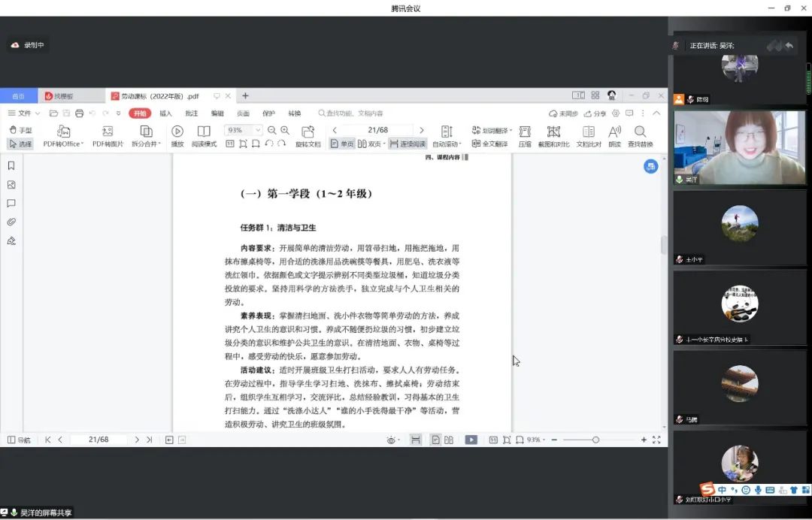Toggle 连续阅读 continuous reading
The width and height of the screenshot is (812, 520).
click(x=408, y=144)
